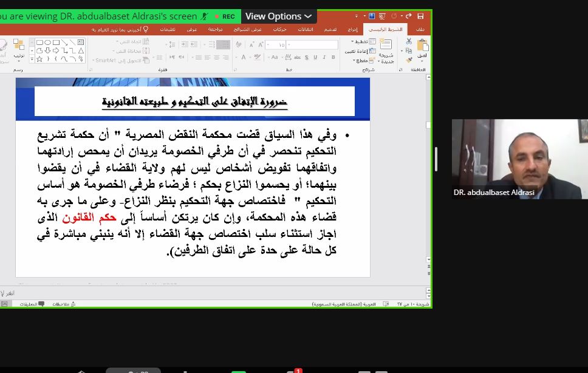Click the Copy icon

409,50
